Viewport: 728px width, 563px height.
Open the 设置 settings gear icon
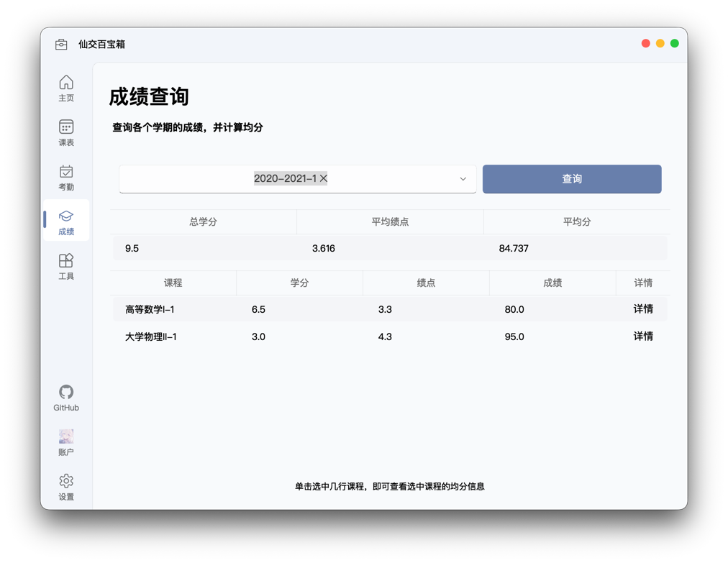coord(65,480)
